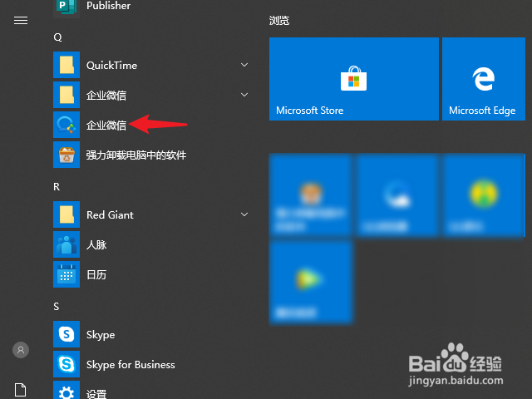The height and width of the screenshot is (399, 532).
Task: Click the Skype for Business icon
Action: tap(66, 364)
